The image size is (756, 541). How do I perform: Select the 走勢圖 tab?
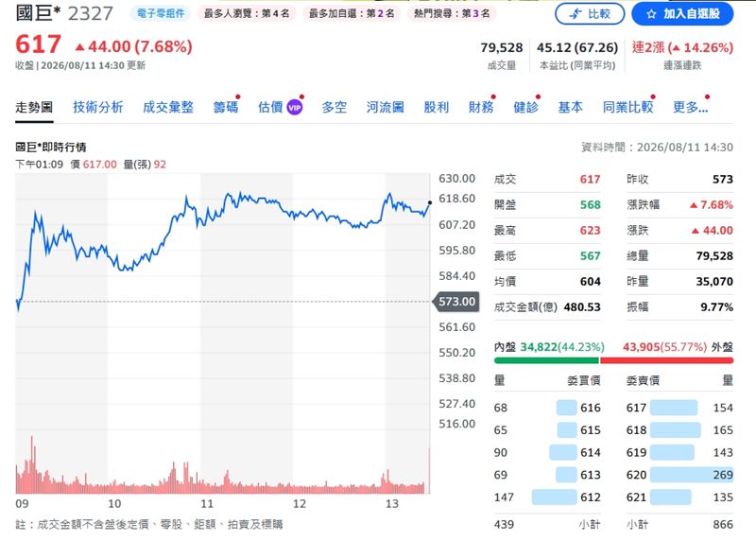[34, 107]
